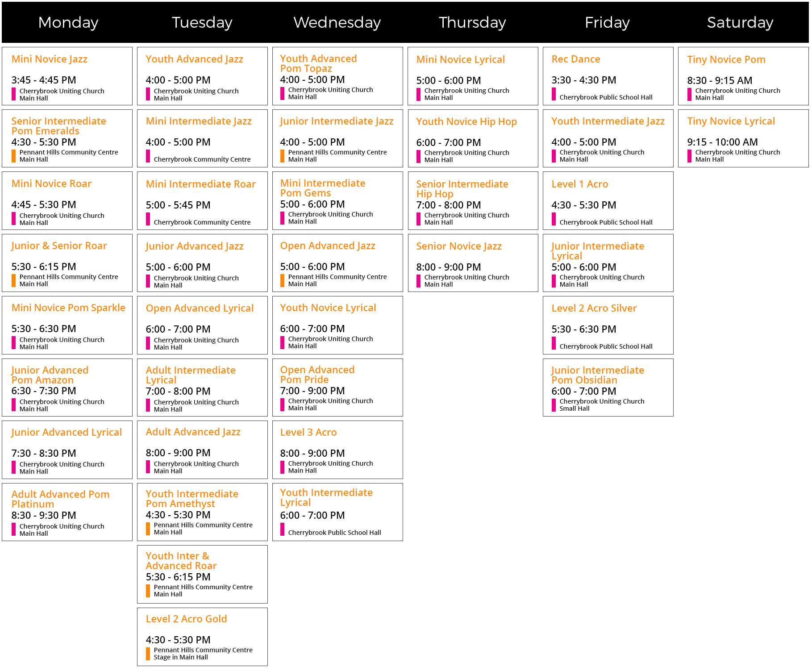The width and height of the screenshot is (812, 671).
Task: Click Adult Advanced Pom Platinum title
Action: click(x=60, y=499)
